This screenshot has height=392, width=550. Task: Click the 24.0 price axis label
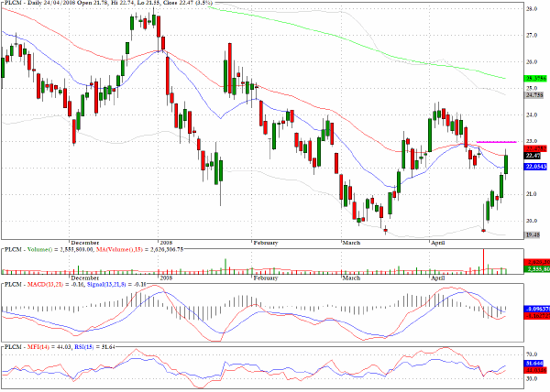(x=532, y=114)
